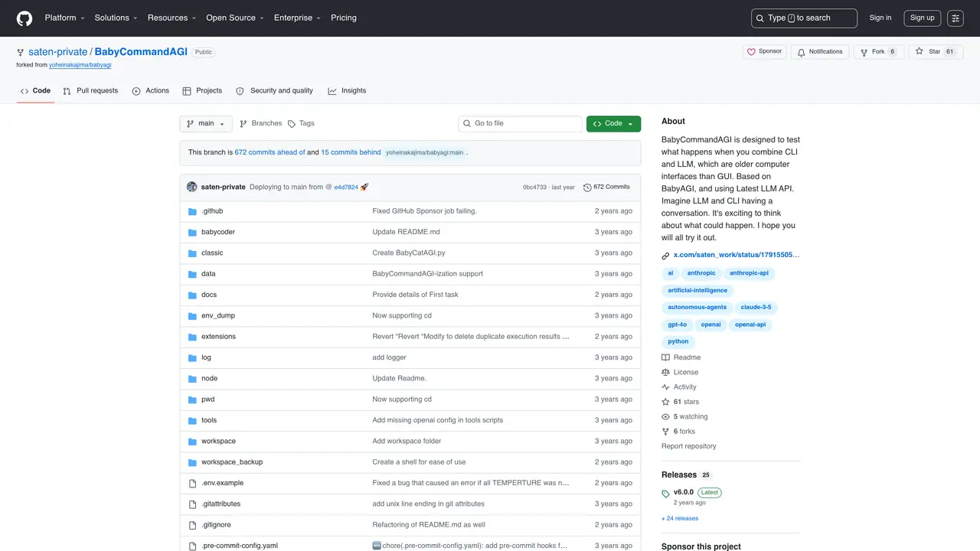
Task: Open the + 24 releases link
Action: click(680, 519)
